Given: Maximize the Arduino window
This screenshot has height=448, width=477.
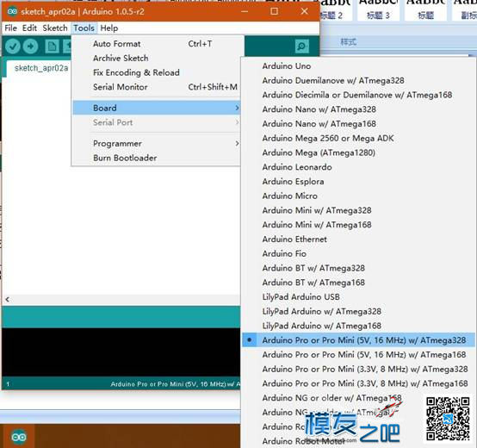Looking at the screenshot, I should point(274,11).
